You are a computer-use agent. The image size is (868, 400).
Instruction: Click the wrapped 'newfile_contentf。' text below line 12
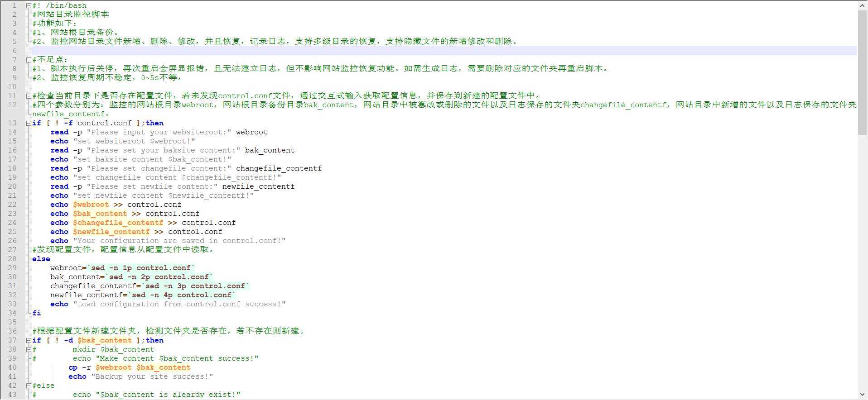coord(71,114)
